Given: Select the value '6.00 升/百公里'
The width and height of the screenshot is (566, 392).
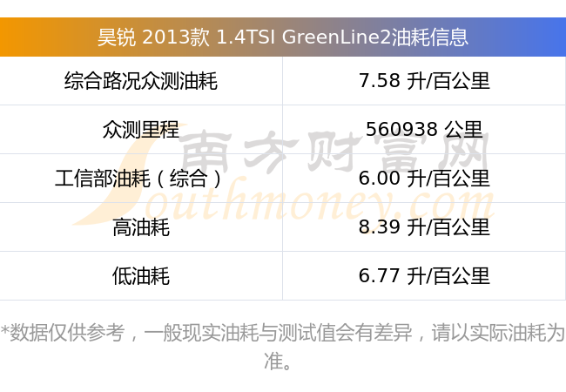Looking at the screenshot, I should 424,178.
